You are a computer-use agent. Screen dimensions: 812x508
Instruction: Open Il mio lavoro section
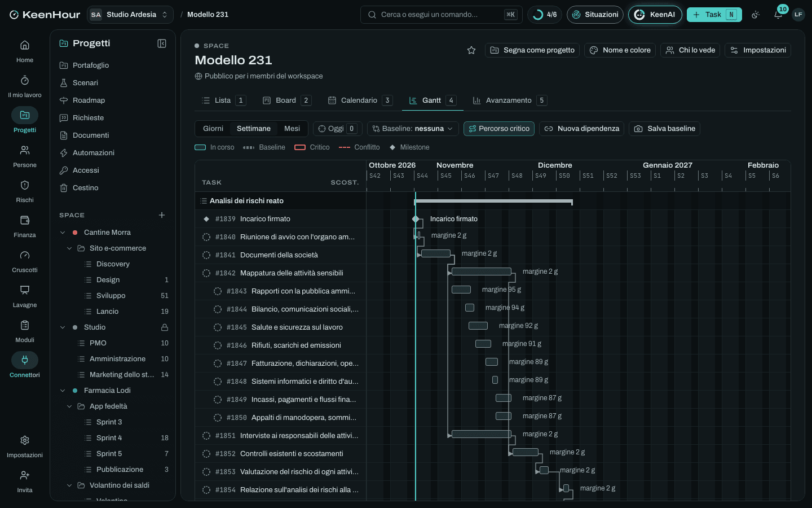click(25, 86)
